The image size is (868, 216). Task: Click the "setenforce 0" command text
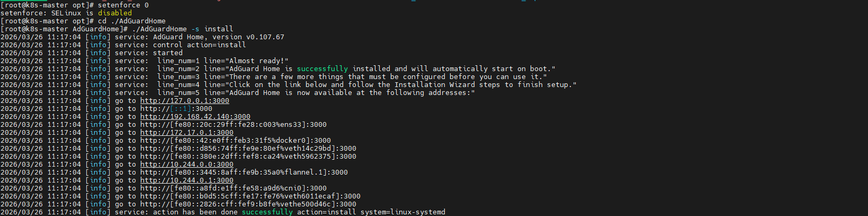pyautogui.click(x=123, y=5)
